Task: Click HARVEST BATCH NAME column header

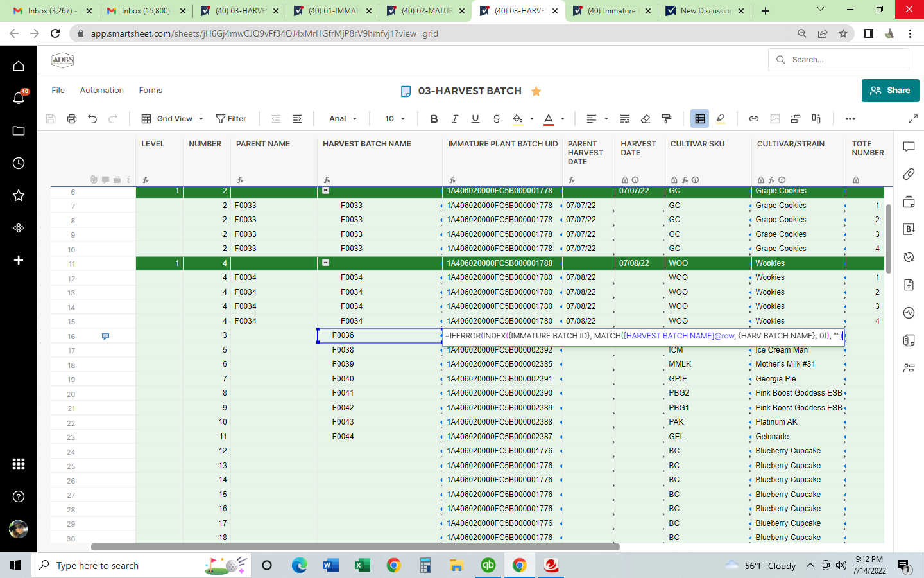Action: pos(367,144)
